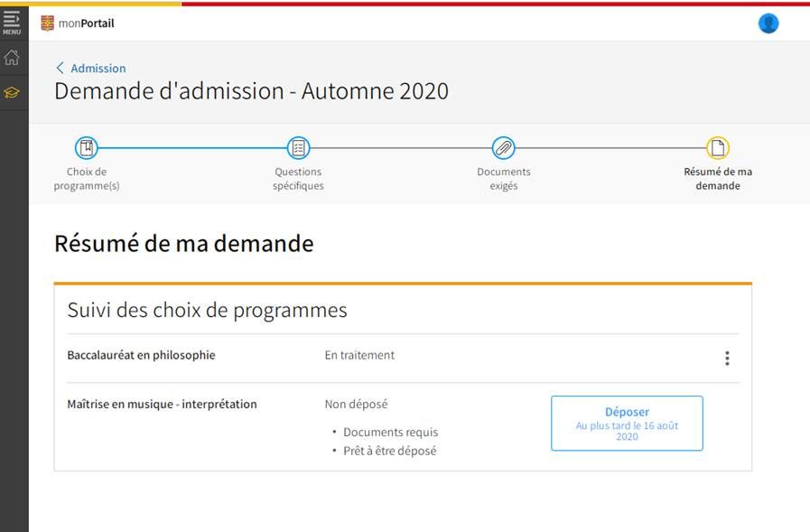Click the Résumé de ma demande step label

pos(718,179)
